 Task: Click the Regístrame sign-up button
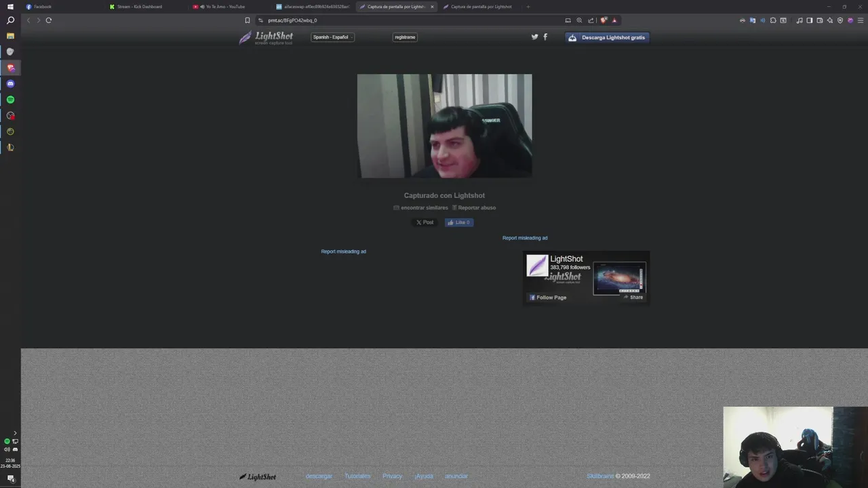click(x=405, y=37)
